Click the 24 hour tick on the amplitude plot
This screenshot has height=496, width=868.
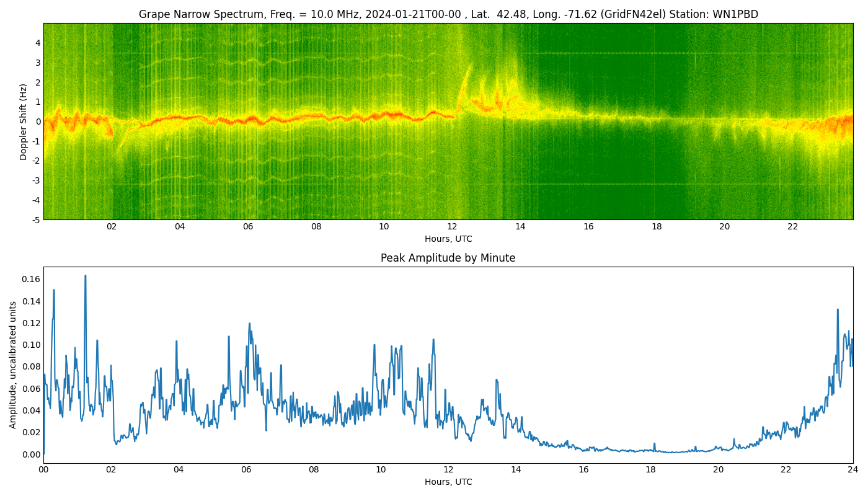coord(852,469)
